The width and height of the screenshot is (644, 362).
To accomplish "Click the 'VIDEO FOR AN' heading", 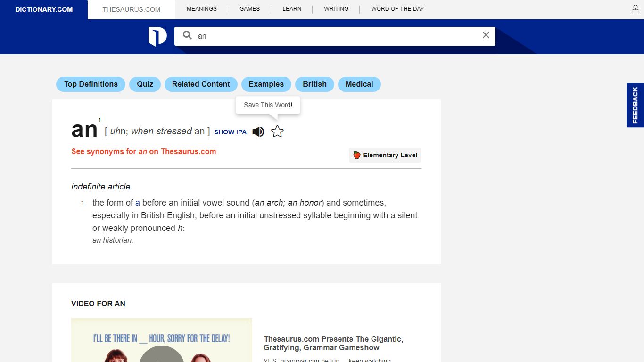I will click(98, 304).
